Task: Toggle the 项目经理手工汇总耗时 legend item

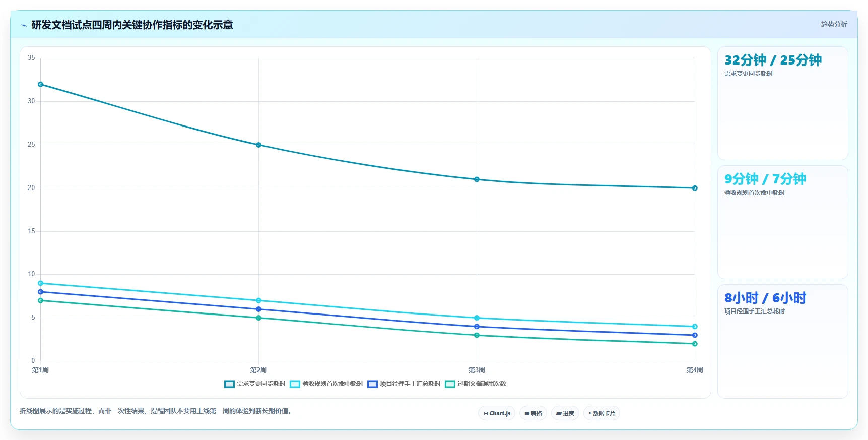Action: pos(404,384)
